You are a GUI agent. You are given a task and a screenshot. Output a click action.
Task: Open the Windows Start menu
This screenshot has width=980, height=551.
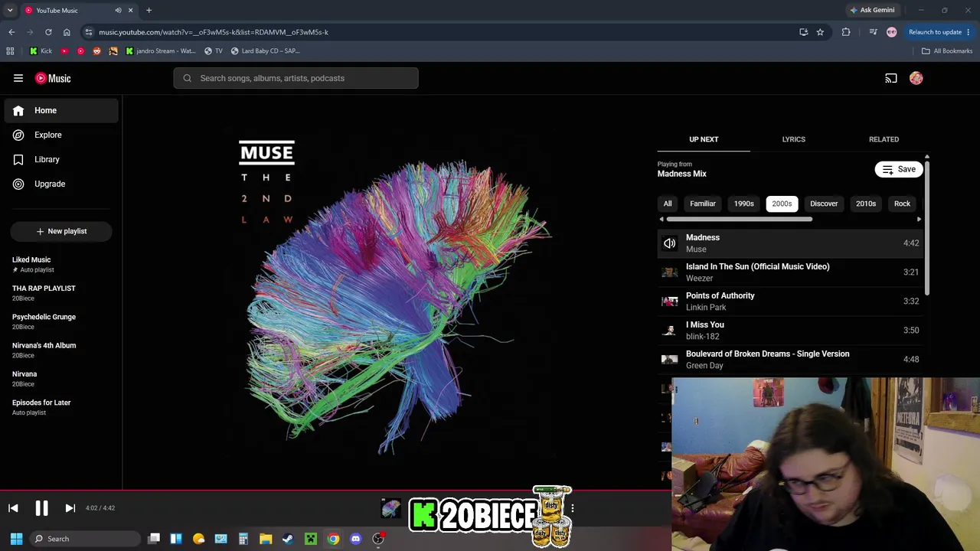16,539
